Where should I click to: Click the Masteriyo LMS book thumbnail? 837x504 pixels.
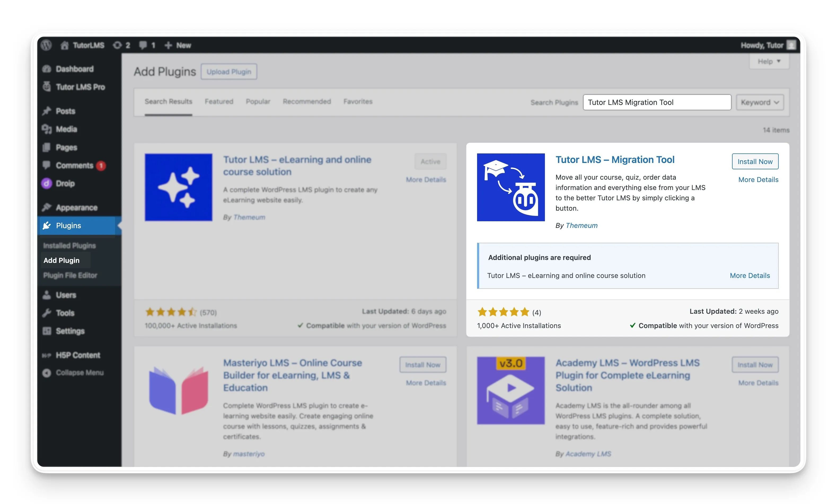[x=178, y=391]
